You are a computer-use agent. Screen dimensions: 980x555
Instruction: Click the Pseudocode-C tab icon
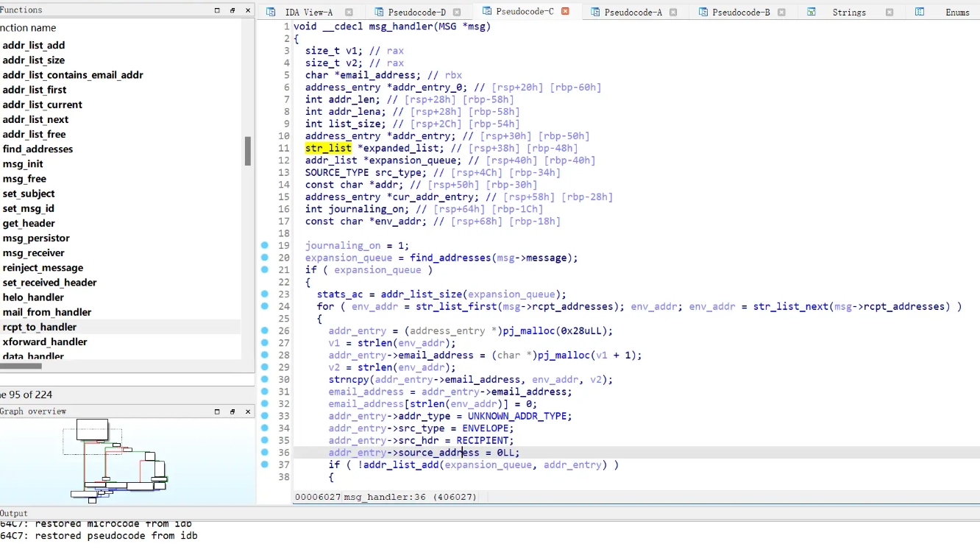[x=487, y=12]
